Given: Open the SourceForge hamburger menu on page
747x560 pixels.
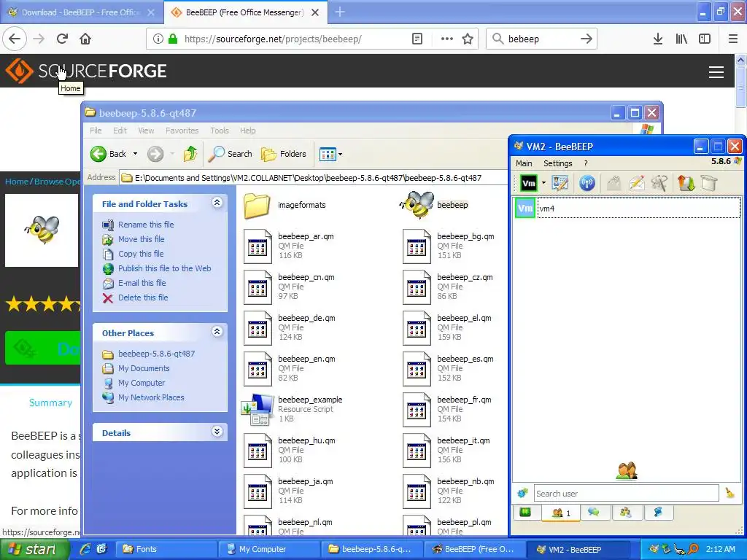Looking at the screenshot, I should click(716, 72).
